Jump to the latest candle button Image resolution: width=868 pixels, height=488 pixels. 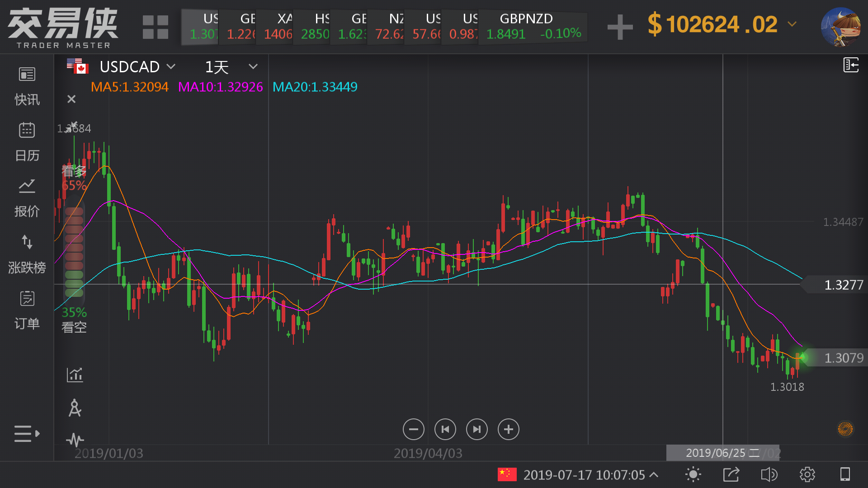click(x=476, y=429)
